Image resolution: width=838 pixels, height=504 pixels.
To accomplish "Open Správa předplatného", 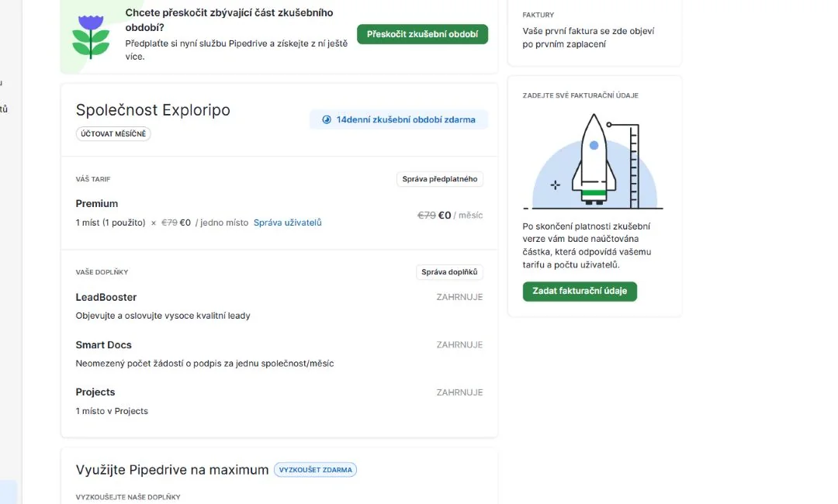I will tap(439, 179).
